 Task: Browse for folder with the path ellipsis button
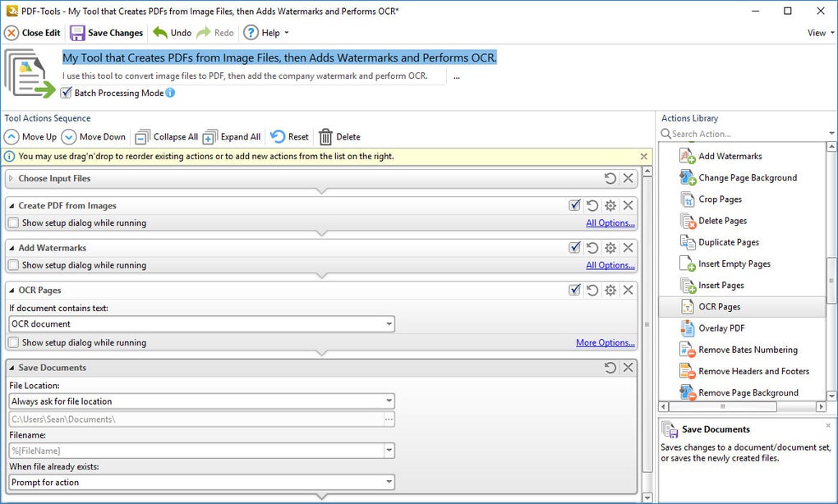pyautogui.click(x=389, y=419)
